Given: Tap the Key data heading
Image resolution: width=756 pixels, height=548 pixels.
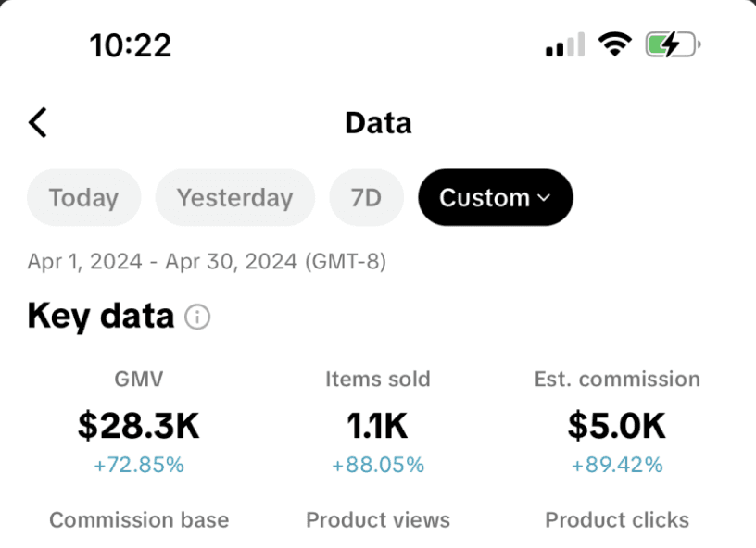Looking at the screenshot, I should tap(101, 317).
